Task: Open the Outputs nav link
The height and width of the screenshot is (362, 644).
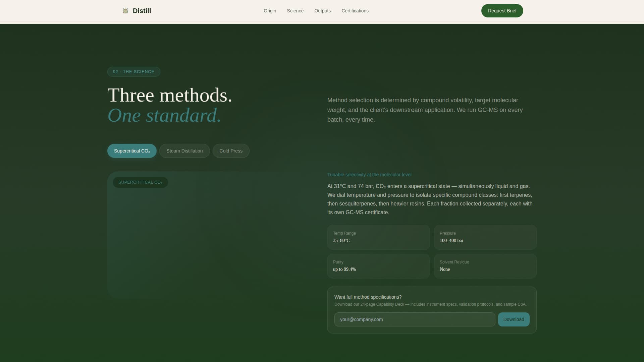Action: [322, 11]
